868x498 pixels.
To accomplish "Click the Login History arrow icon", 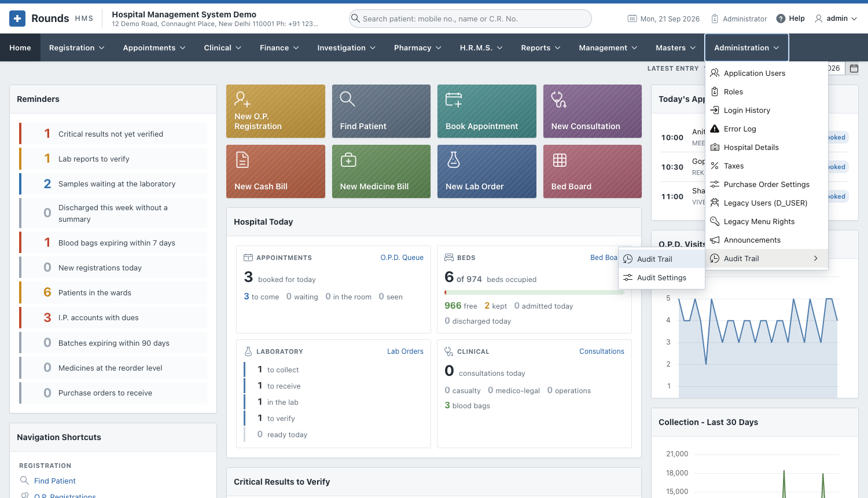I will [x=715, y=110].
